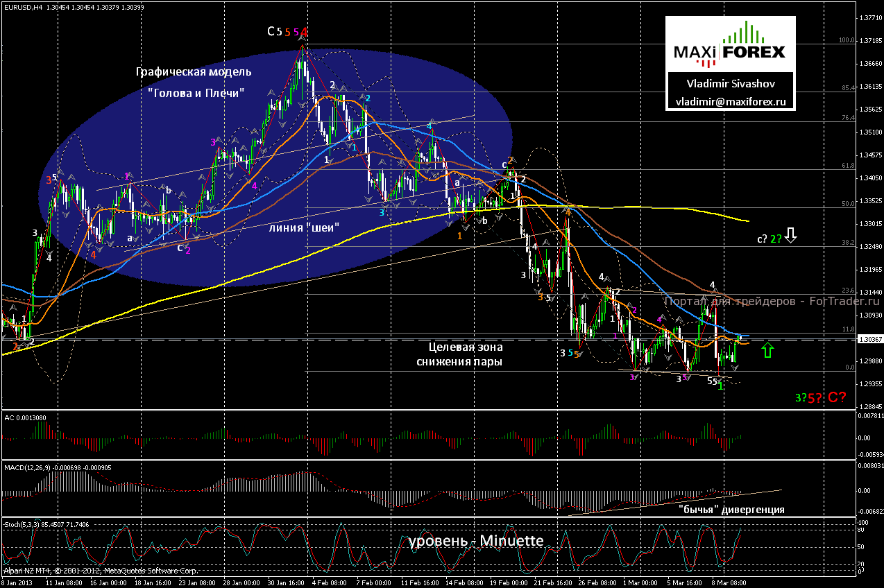Select the линия "шеи" neckline label

[304, 226]
